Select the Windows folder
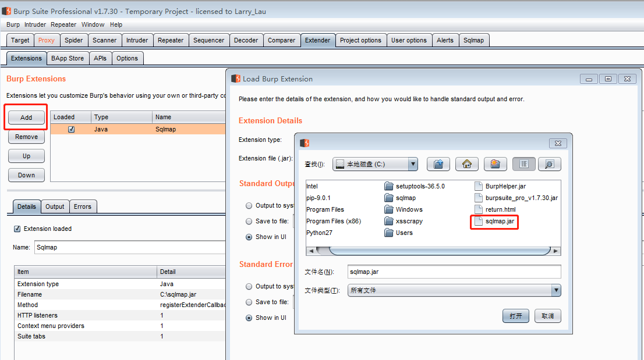 (x=404, y=209)
